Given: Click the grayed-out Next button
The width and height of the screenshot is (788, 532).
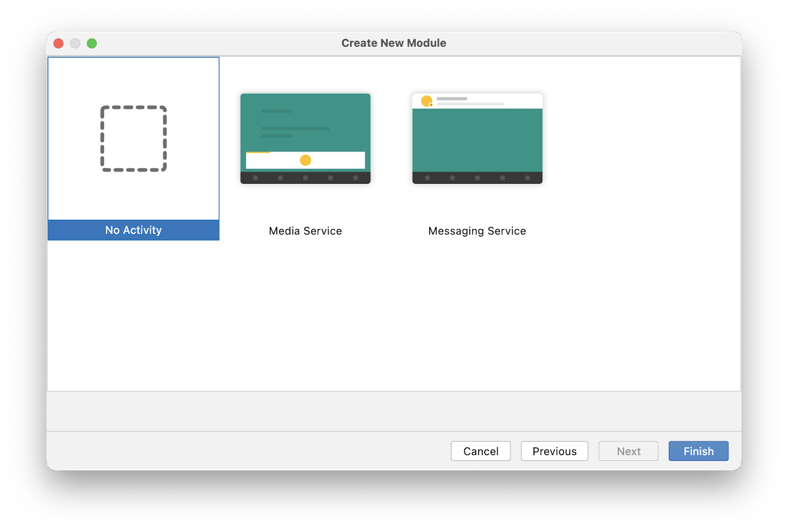Looking at the screenshot, I should 628,451.
